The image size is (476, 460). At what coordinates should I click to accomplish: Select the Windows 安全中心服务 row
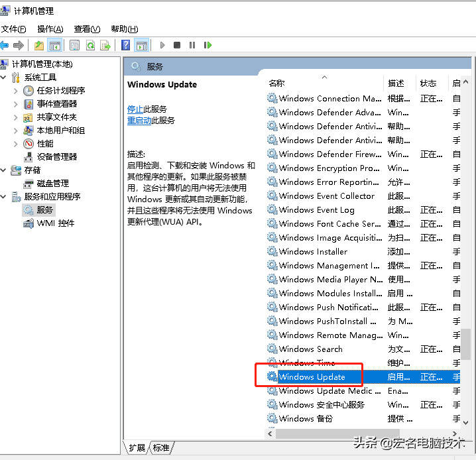(363, 405)
